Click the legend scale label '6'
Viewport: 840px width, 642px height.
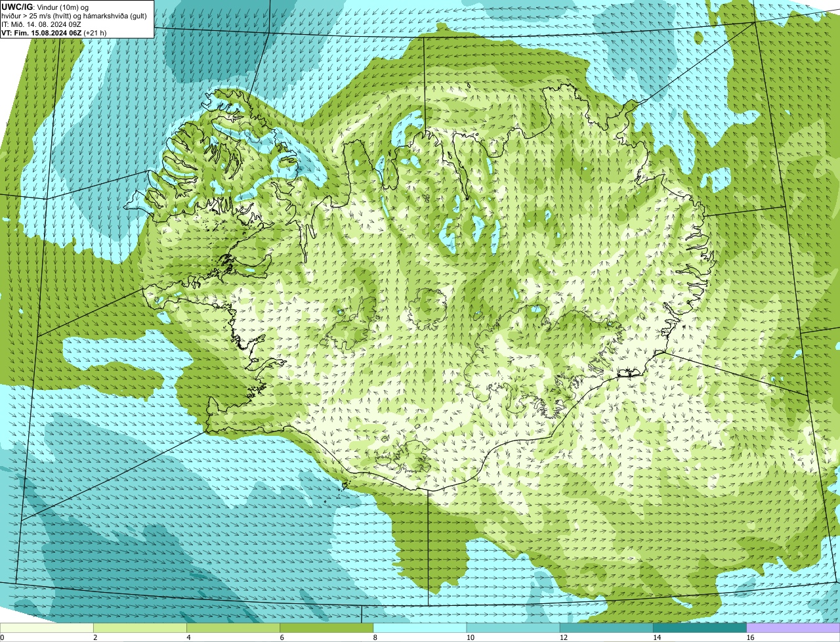282,637
